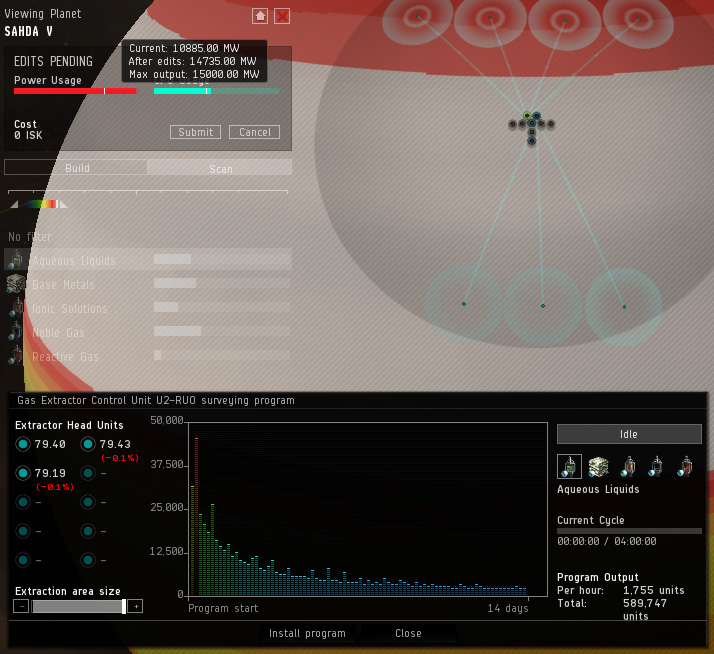Switch to the Scan tab
Viewport: 714px width, 654px height.
[x=220, y=168]
